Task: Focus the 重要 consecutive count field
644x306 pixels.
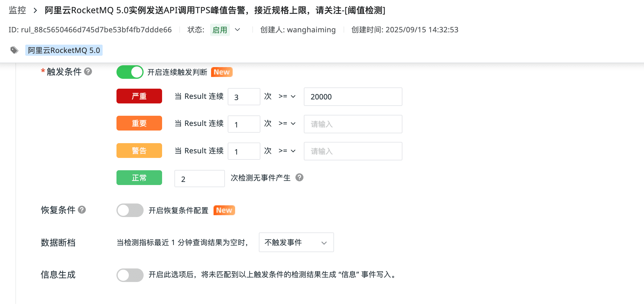Action: [x=244, y=124]
